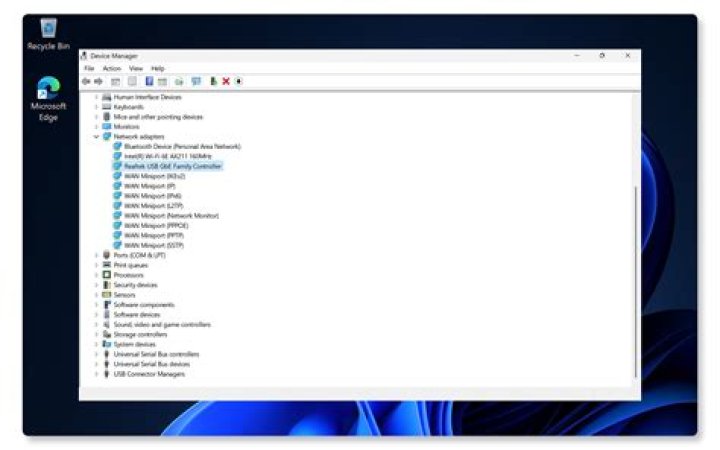Select WAN Miniport (PPPOE)
The height and width of the screenshot is (450, 720).
tap(156, 225)
